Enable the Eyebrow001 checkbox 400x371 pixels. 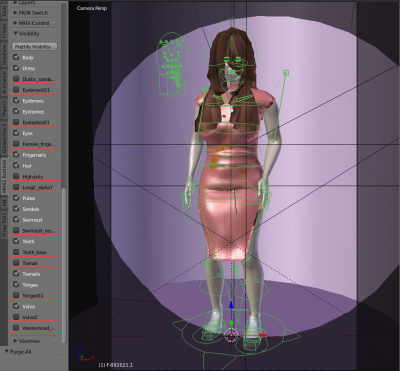coord(16,89)
